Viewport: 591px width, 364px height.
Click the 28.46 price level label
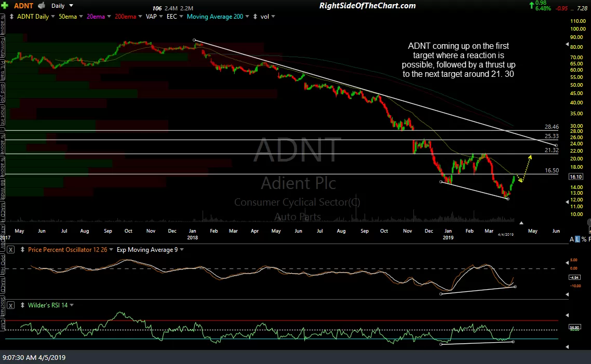(x=552, y=127)
